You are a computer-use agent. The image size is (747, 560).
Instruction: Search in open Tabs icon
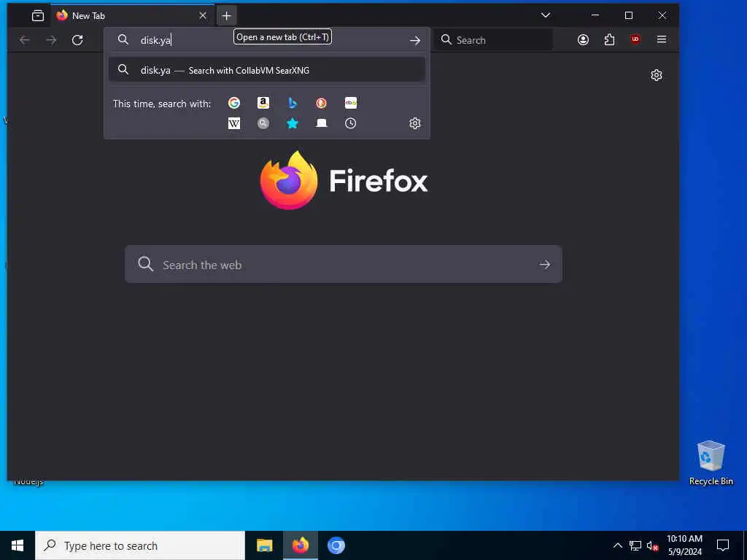click(321, 123)
